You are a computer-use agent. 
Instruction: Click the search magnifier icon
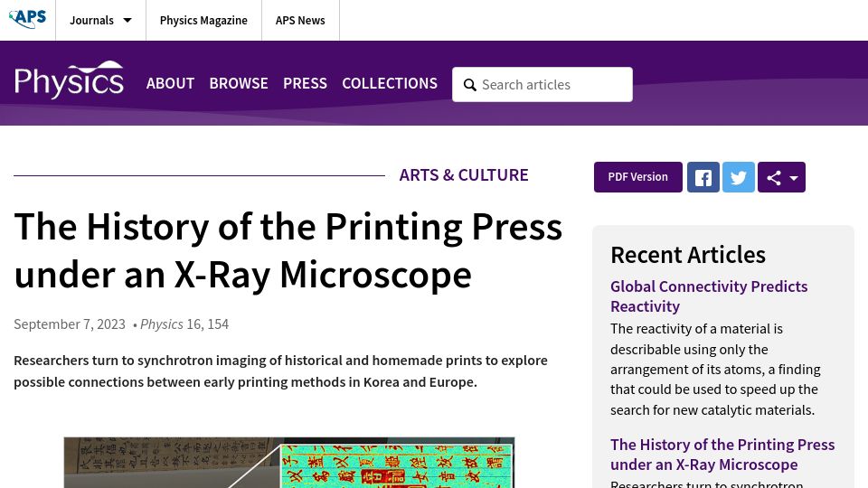pos(470,85)
